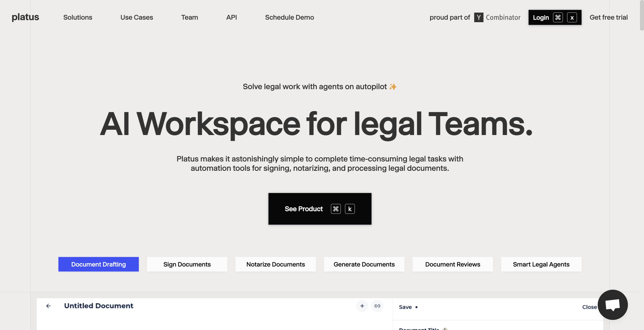Select the Document Drafting tab
644x330 pixels.
tap(99, 264)
